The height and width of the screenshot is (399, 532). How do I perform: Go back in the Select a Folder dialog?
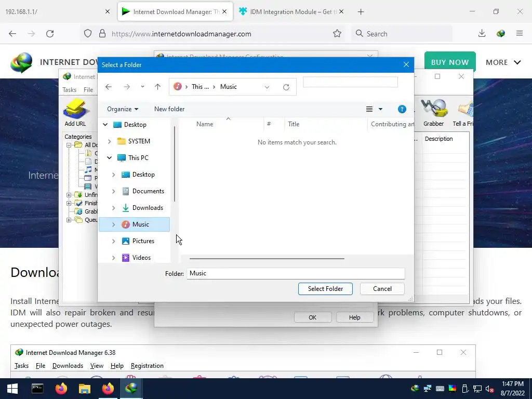click(x=109, y=87)
